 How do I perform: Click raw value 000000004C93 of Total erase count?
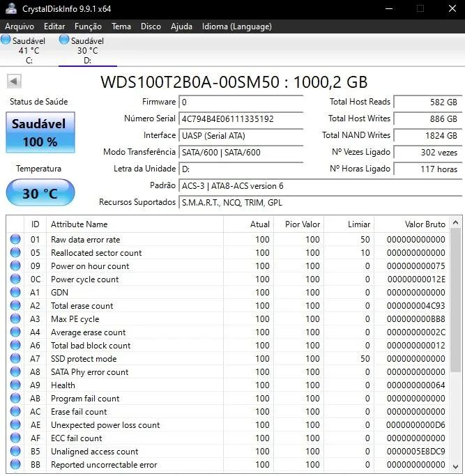click(x=416, y=306)
